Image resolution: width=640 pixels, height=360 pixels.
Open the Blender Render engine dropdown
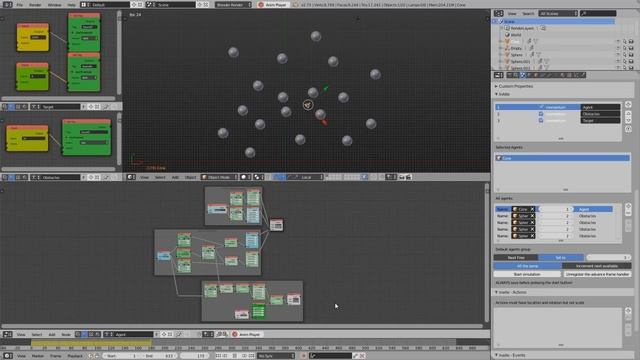click(x=233, y=5)
